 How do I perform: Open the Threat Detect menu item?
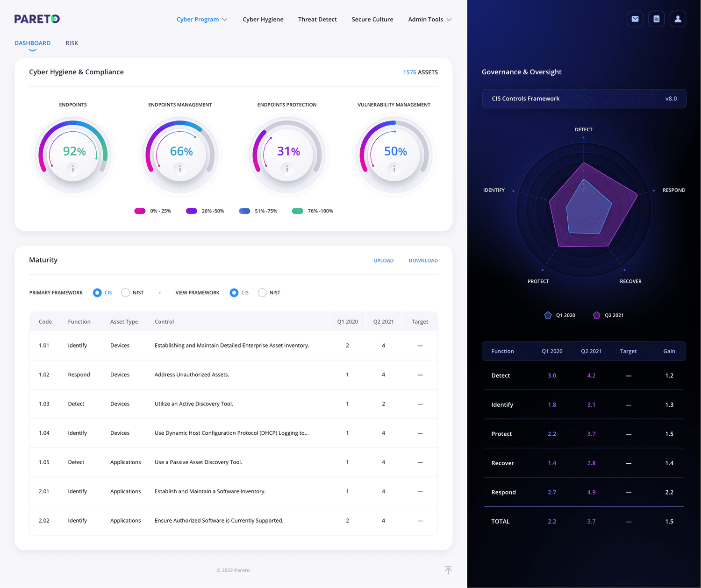(317, 19)
